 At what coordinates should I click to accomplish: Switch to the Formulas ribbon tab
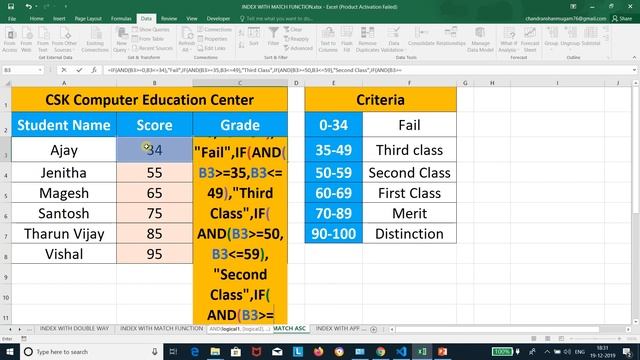pyautogui.click(x=121, y=18)
